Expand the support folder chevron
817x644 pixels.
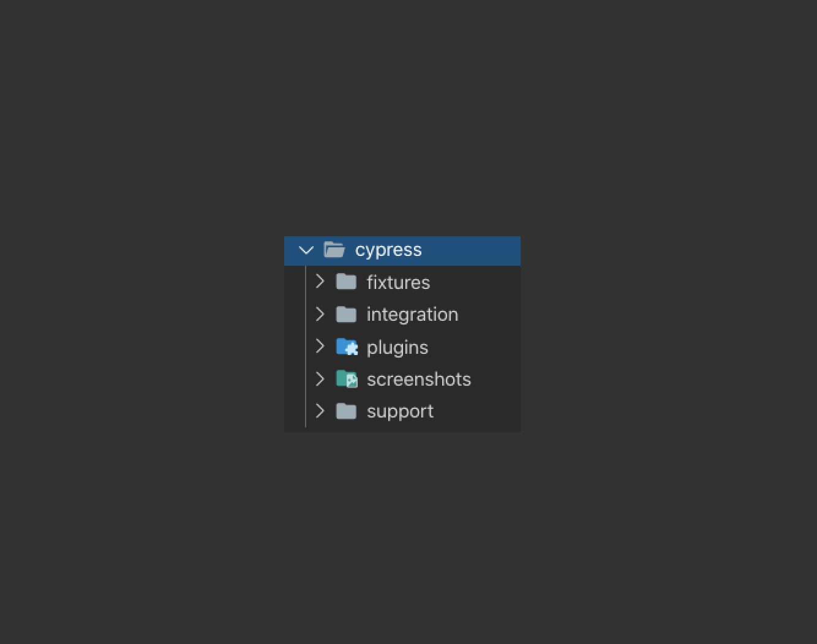pyautogui.click(x=320, y=411)
